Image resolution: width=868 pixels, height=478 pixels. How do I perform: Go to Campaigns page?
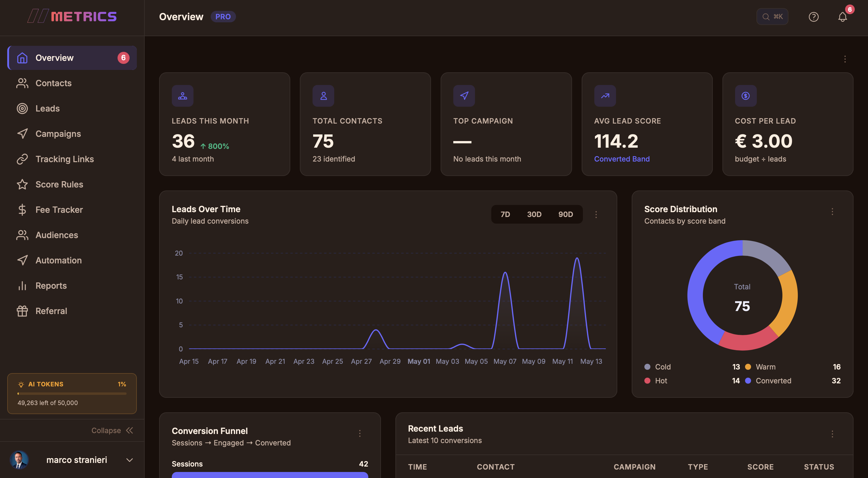pos(72,134)
